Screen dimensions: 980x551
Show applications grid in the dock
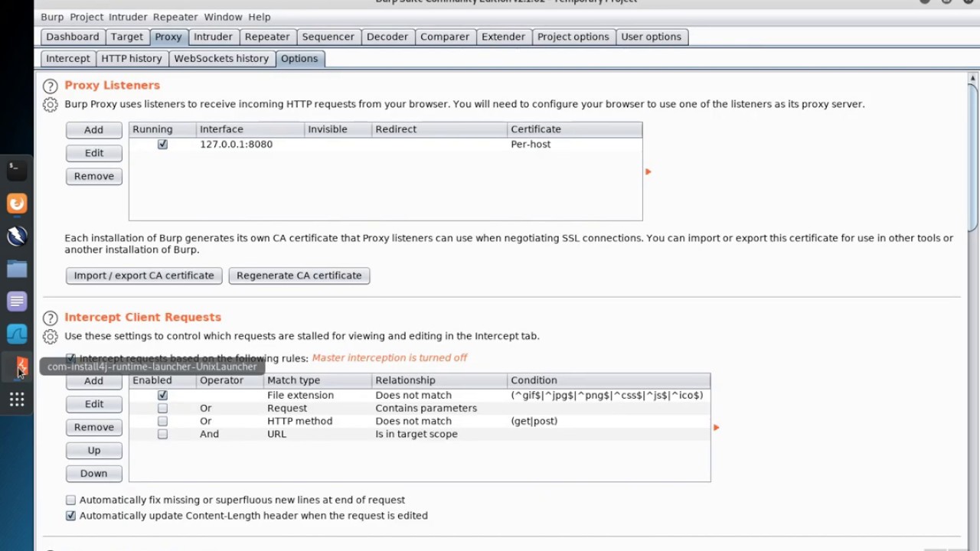(17, 399)
